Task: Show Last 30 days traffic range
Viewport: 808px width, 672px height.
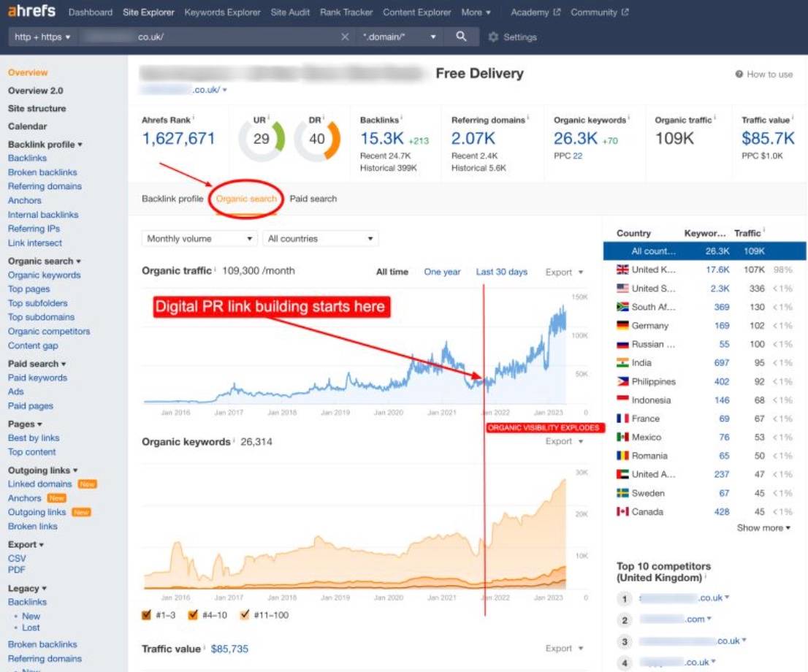Action: tap(501, 272)
